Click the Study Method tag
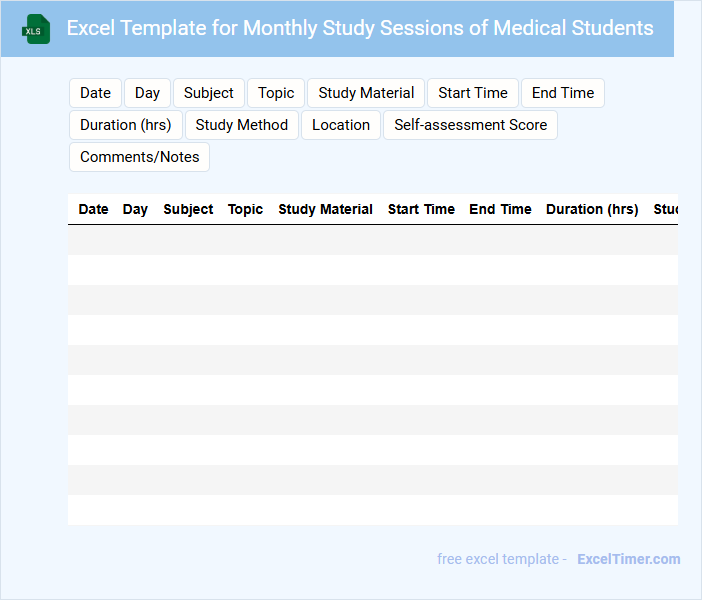 [242, 125]
